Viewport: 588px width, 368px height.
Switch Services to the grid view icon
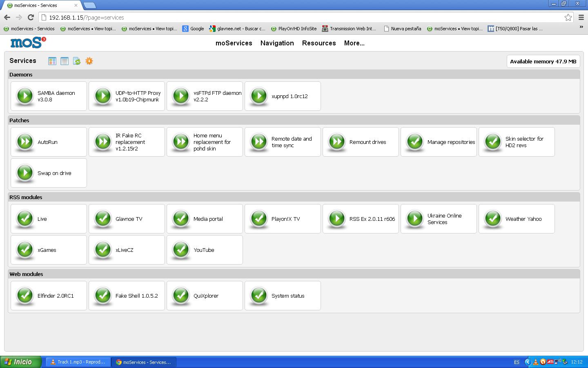[x=52, y=61]
